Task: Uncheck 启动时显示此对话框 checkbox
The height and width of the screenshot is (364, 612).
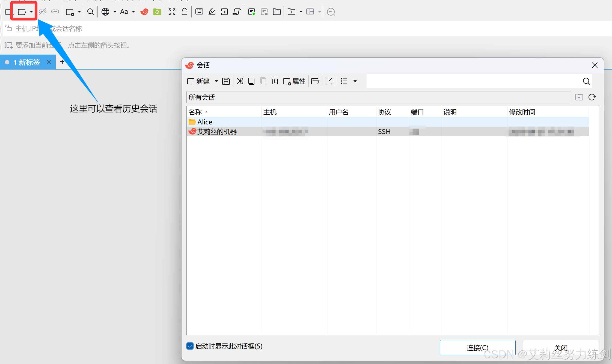Action: pyautogui.click(x=190, y=346)
